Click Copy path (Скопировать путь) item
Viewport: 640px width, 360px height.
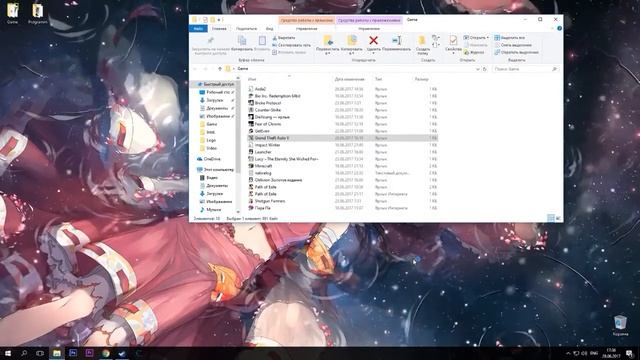pos(291,45)
